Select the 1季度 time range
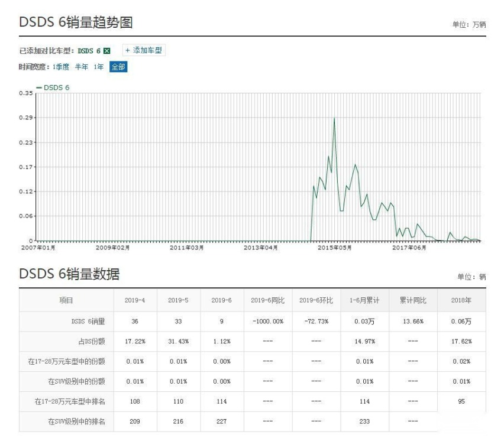 [61, 67]
